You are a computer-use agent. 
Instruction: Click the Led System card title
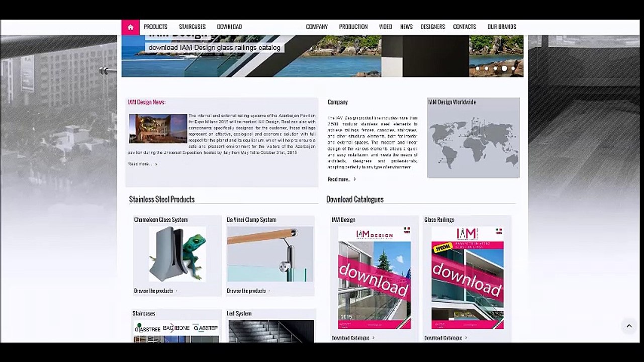[239, 314]
